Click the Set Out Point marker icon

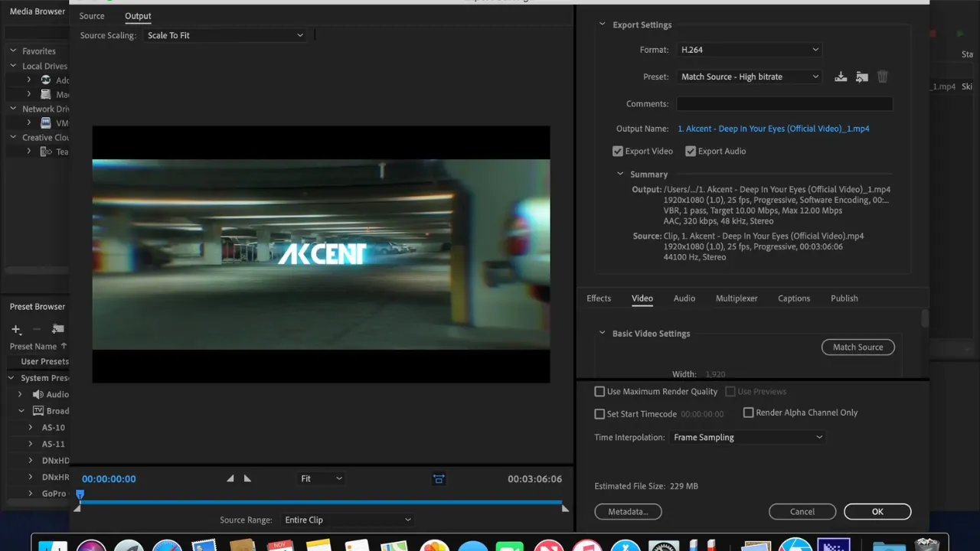click(247, 478)
